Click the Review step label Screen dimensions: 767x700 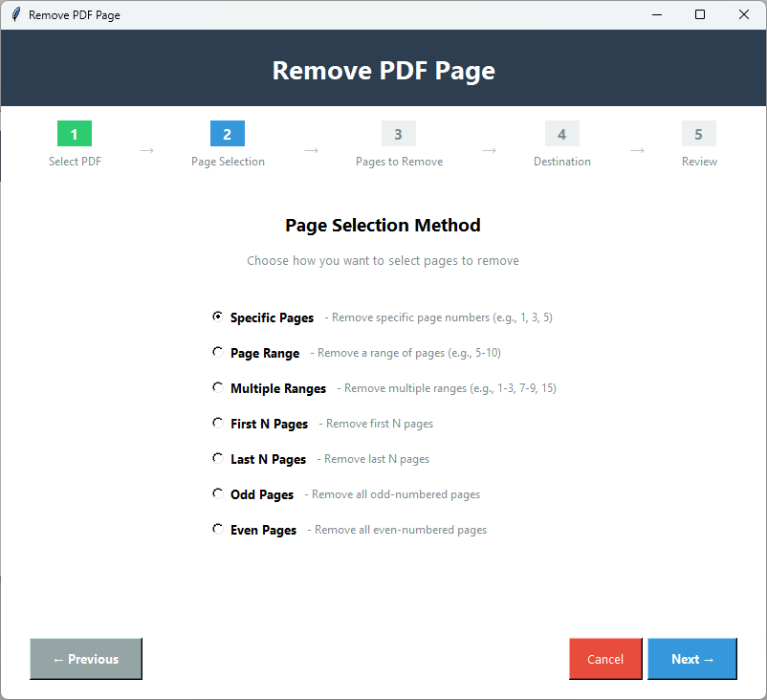699,161
